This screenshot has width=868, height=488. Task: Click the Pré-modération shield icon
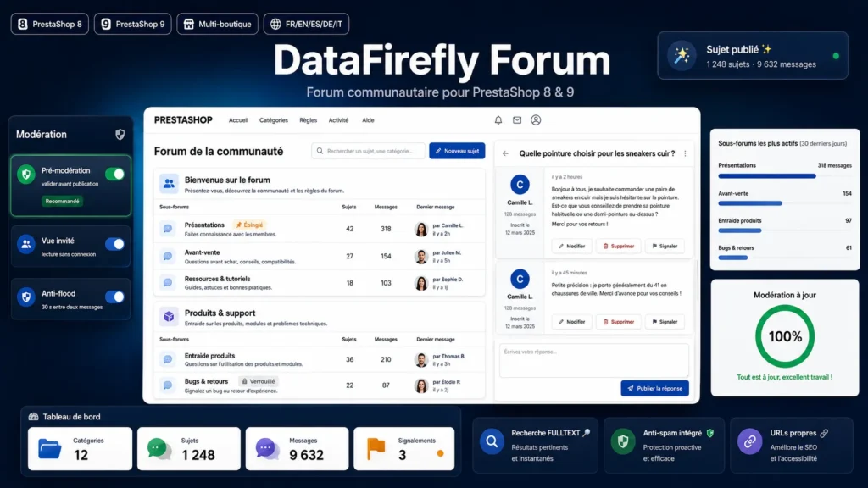(x=26, y=175)
